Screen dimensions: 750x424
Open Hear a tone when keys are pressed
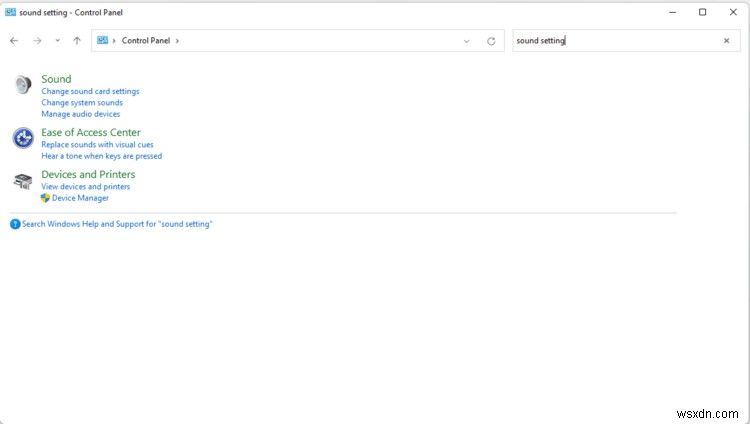click(101, 156)
